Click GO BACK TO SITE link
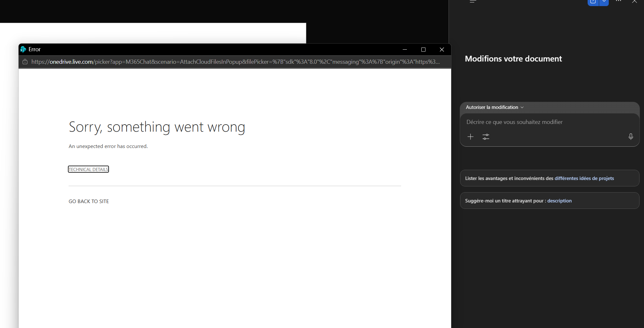Viewport: 644px width, 328px height. coord(89,201)
